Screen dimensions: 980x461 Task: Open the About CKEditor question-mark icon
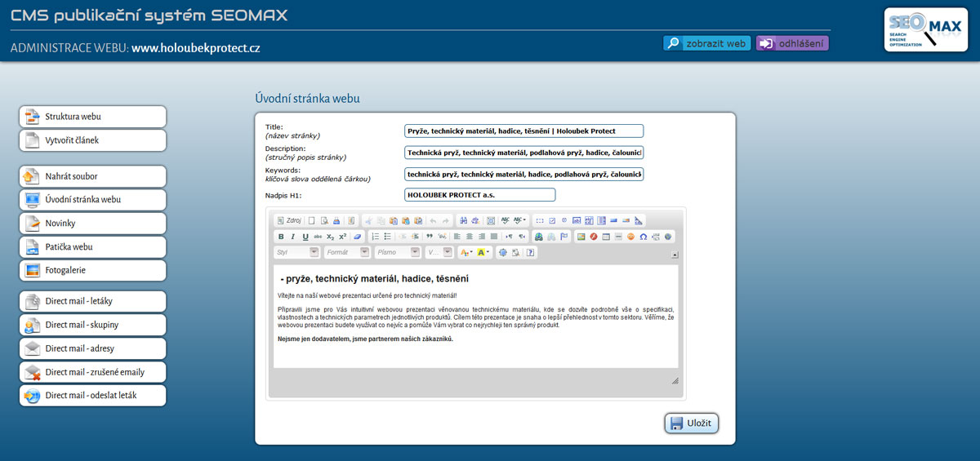[531, 252]
